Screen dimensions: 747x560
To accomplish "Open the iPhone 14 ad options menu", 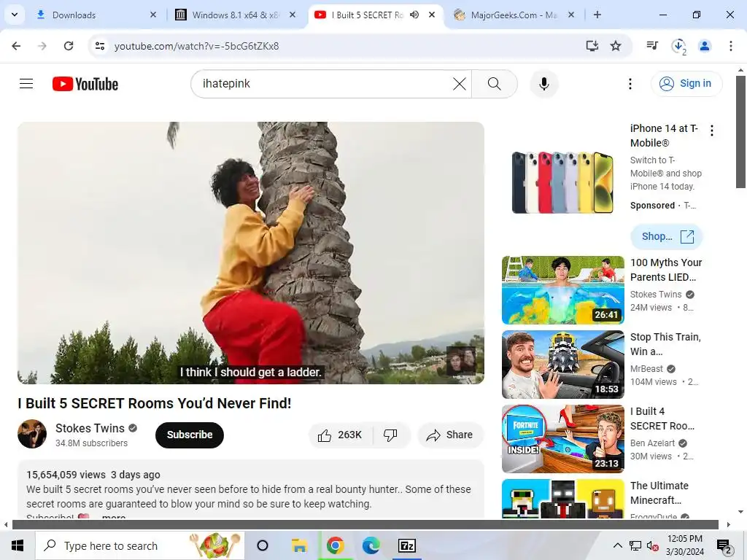I will (x=712, y=131).
